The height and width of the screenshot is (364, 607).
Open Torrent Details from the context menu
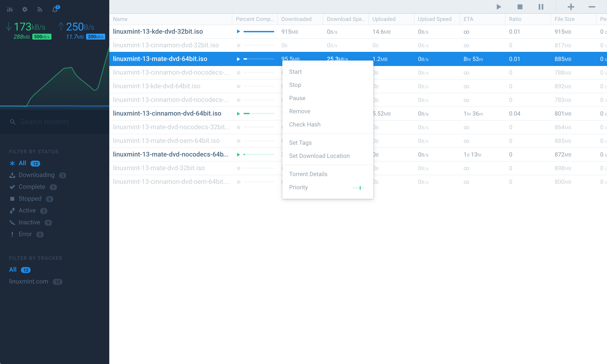tap(308, 174)
